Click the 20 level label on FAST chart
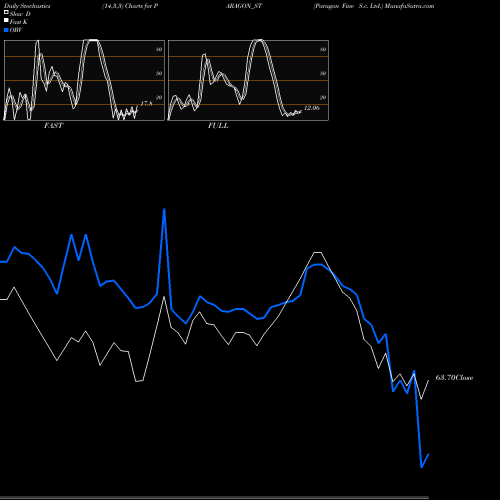The height and width of the screenshot is (500, 500). click(159, 97)
